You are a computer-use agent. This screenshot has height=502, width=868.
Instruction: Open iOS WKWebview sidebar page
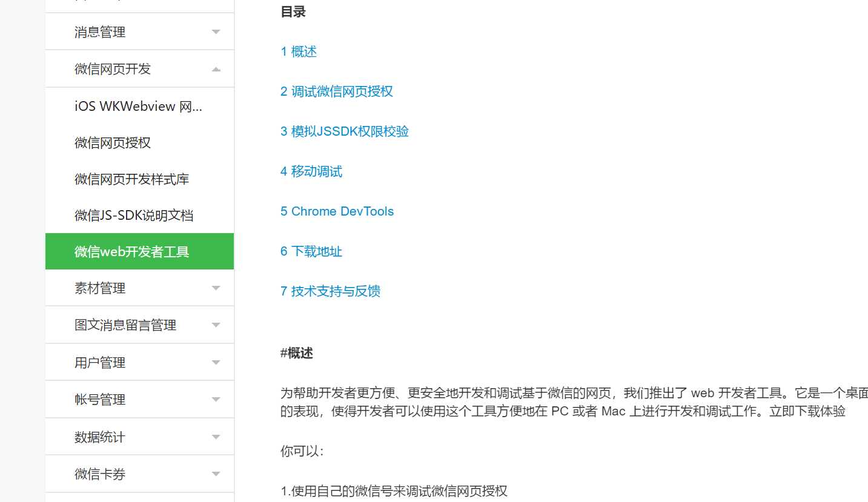[138, 107]
